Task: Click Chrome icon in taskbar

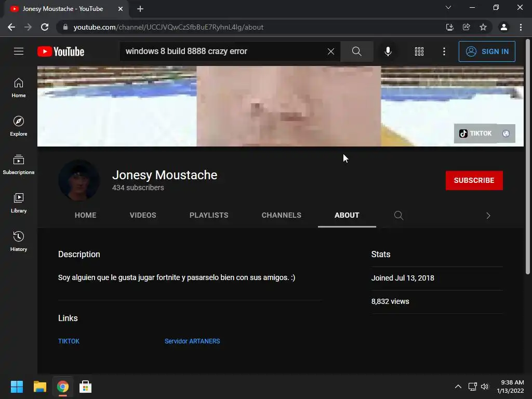Action: coord(63,387)
